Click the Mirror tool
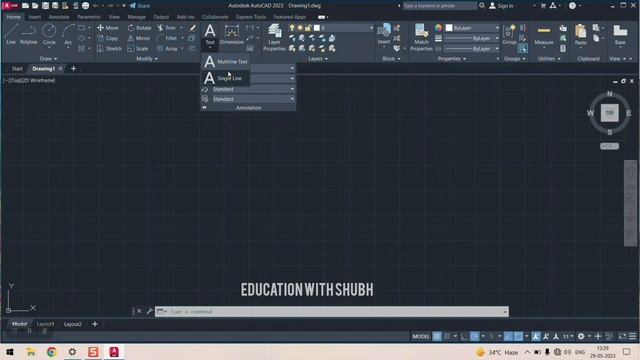This screenshot has height=360, width=640. tap(139, 38)
